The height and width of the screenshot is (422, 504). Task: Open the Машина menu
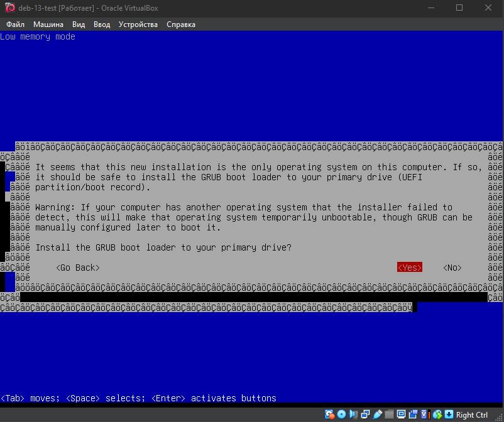point(48,24)
